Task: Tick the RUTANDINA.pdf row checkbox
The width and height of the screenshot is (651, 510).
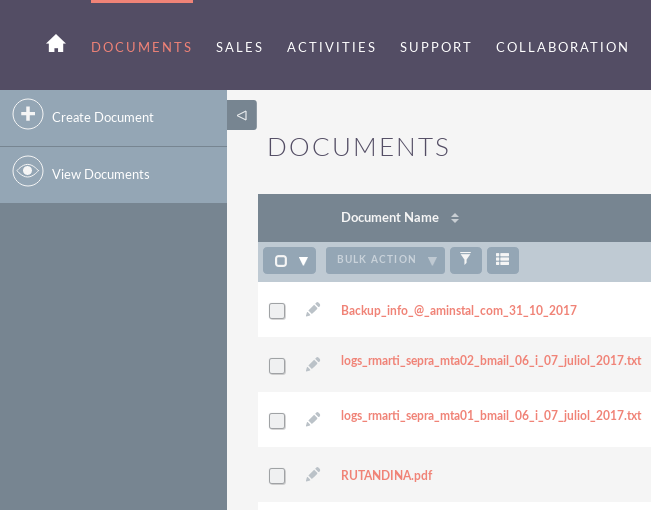Action: [277, 476]
